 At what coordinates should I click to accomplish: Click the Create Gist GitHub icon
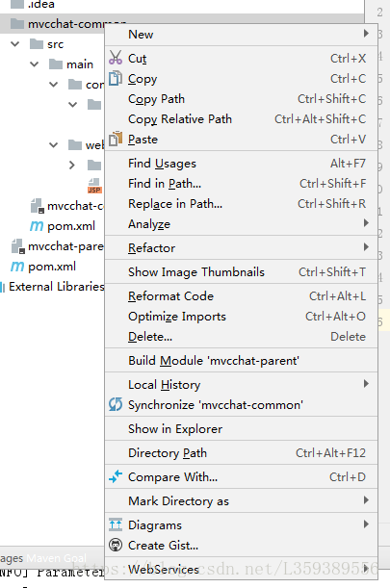[x=116, y=545]
